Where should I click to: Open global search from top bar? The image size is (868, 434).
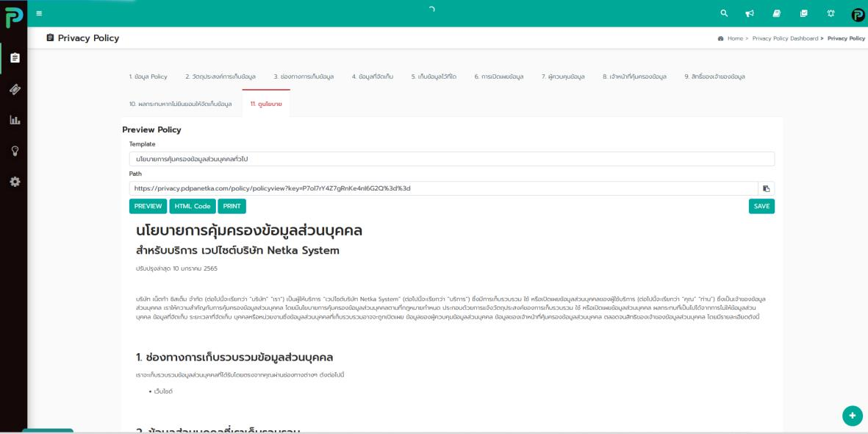[x=724, y=12]
